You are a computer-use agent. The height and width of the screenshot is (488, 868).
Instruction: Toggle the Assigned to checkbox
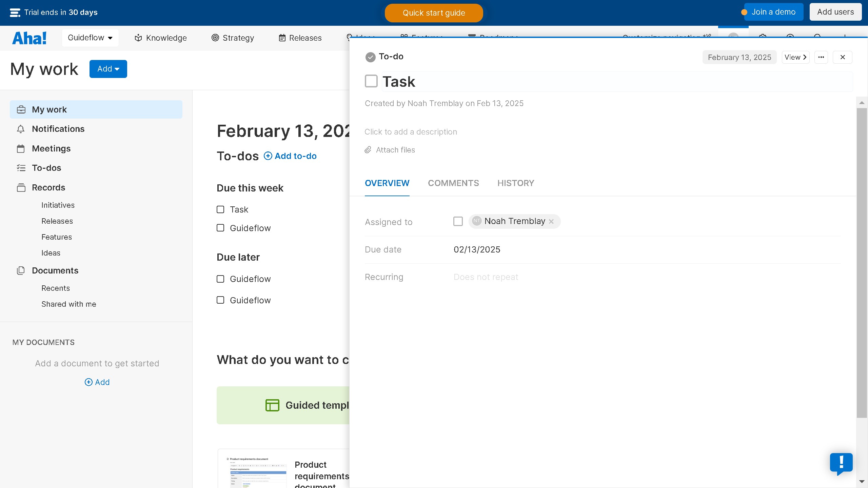pyautogui.click(x=458, y=222)
